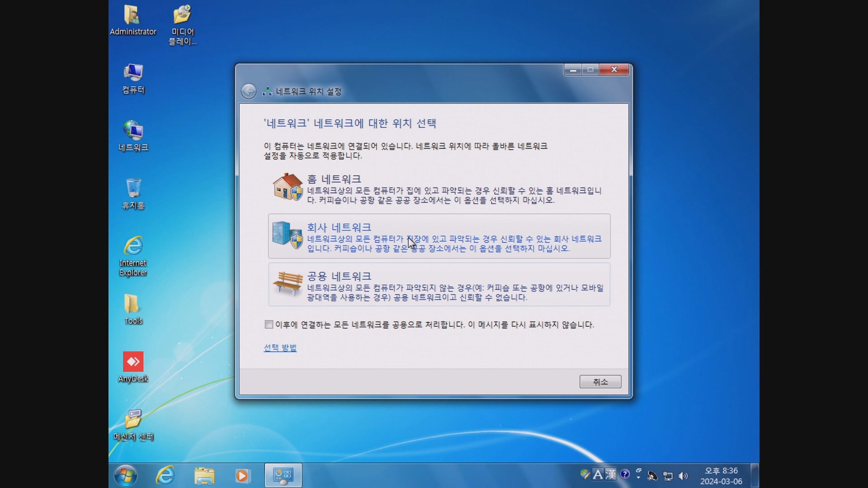
Task: Check 'treat all future networks as public' box
Action: [269, 324]
